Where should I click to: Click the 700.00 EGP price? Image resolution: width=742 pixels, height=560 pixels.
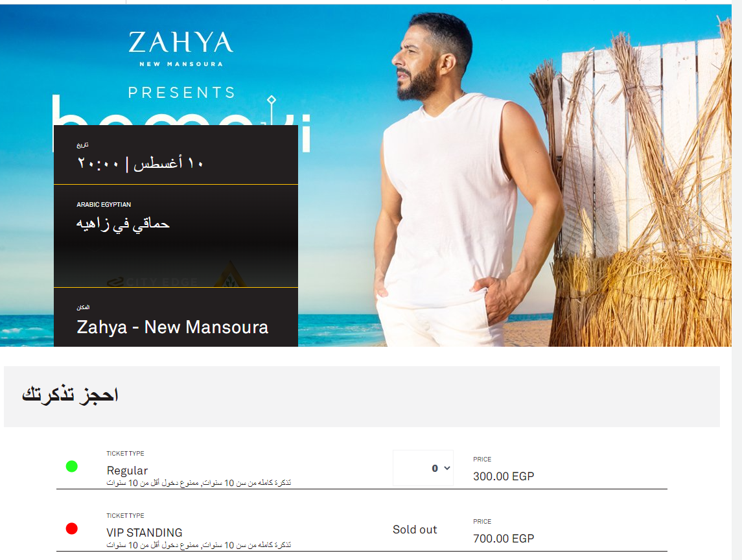504,538
